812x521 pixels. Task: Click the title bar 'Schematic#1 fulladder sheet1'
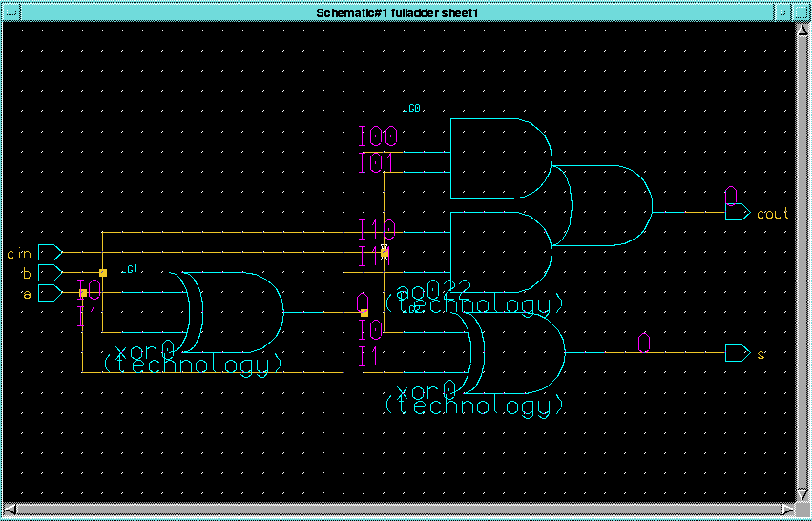[x=396, y=11]
